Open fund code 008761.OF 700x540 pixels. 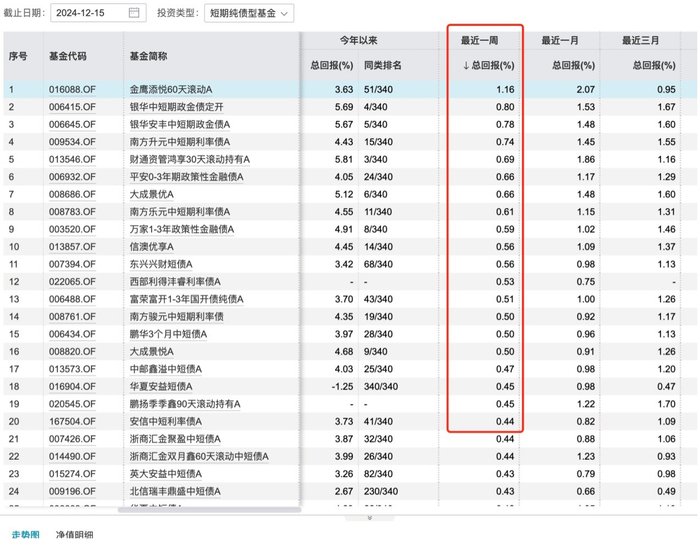coord(72,317)
